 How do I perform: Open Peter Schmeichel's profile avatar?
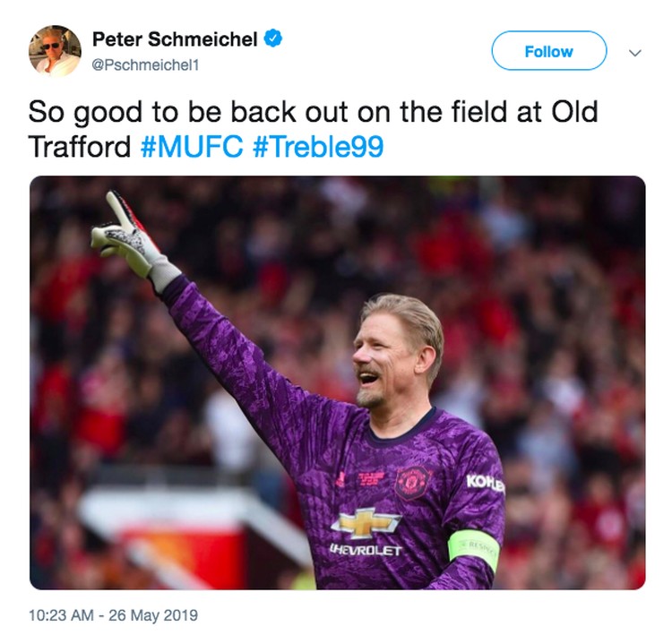click(x=55, y=51)
